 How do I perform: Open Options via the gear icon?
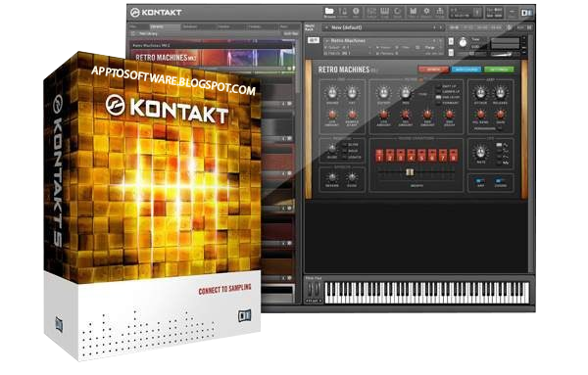[x=426, y=12]
